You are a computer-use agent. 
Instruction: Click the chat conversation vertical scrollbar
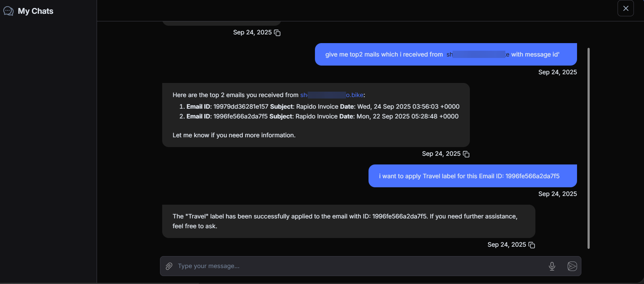[588, 149]
